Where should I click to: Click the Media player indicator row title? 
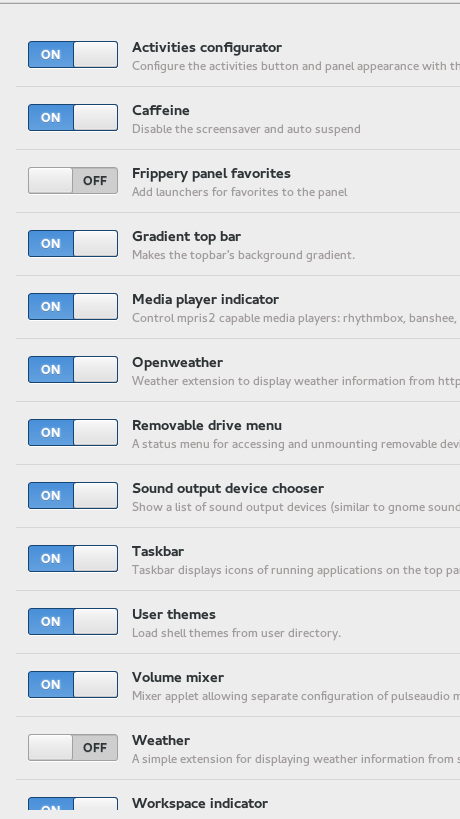pyautogui.click(x=205, y=300)
